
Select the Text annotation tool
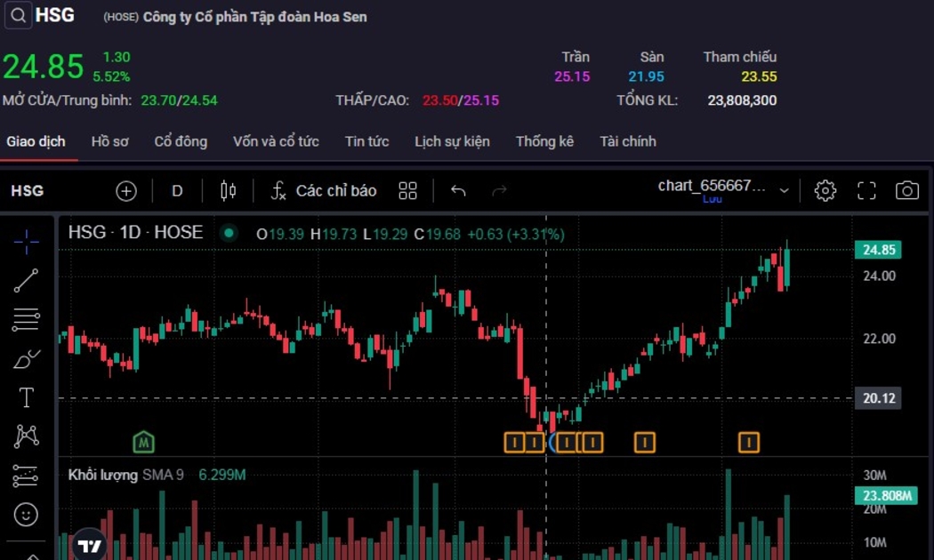(26, 397)
